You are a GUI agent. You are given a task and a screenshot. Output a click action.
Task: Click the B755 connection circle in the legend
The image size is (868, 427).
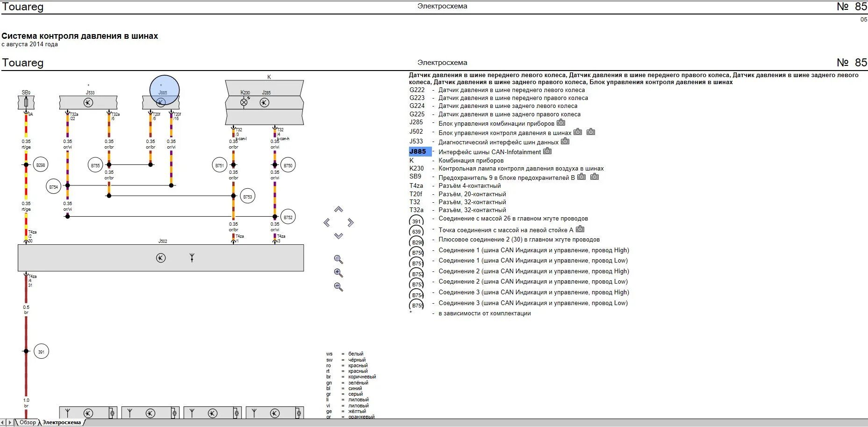coord(416,305)
